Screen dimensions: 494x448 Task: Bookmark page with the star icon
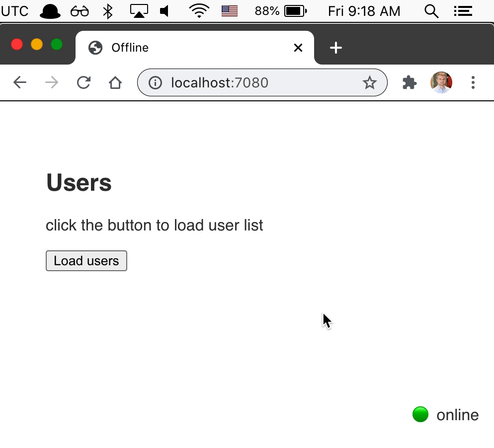point(369,82)
